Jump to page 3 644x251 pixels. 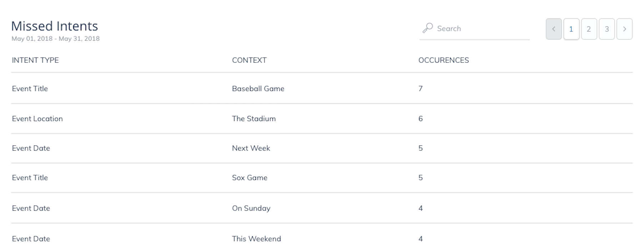point(607,29)
